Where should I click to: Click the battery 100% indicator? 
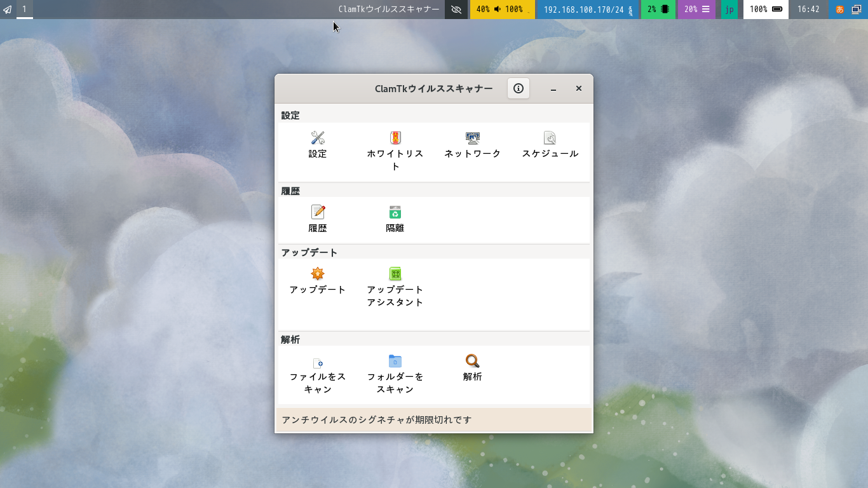766,10
